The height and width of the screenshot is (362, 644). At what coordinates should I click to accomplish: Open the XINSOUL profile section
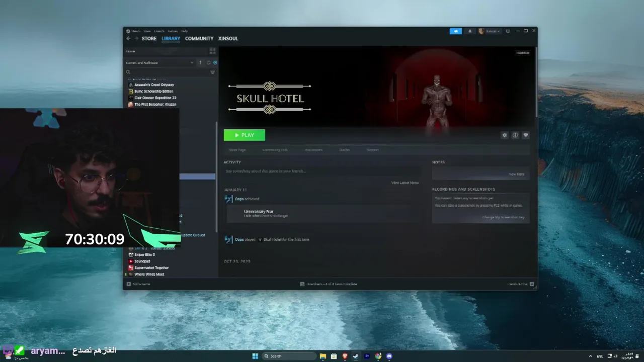(228, 39)
